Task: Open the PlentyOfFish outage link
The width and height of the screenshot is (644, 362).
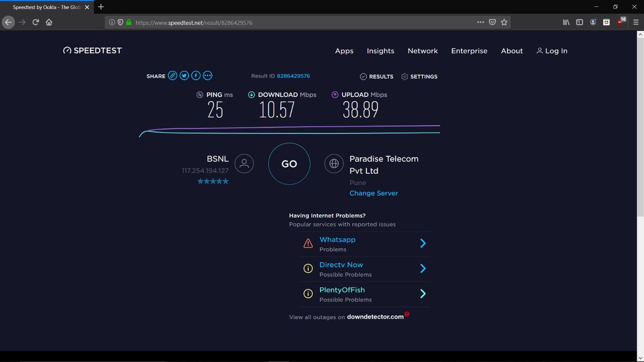Action: pos(342,290)
